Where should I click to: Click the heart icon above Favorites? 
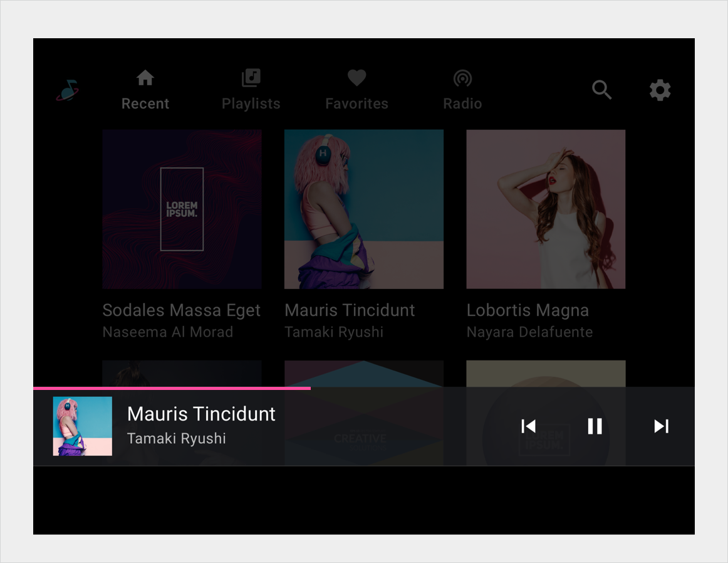356,78
